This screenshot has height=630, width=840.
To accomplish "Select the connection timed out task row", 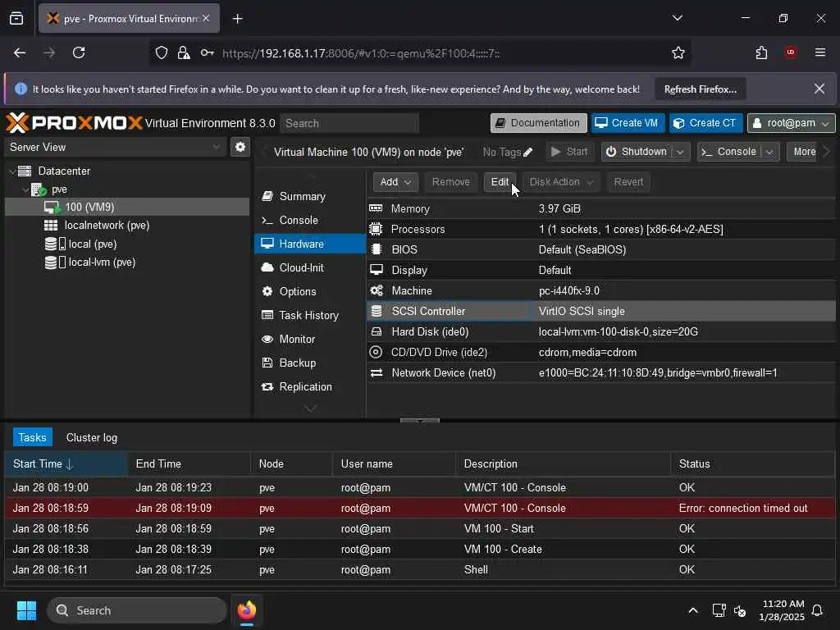I will pyautogui.click(x=420, y=509).
